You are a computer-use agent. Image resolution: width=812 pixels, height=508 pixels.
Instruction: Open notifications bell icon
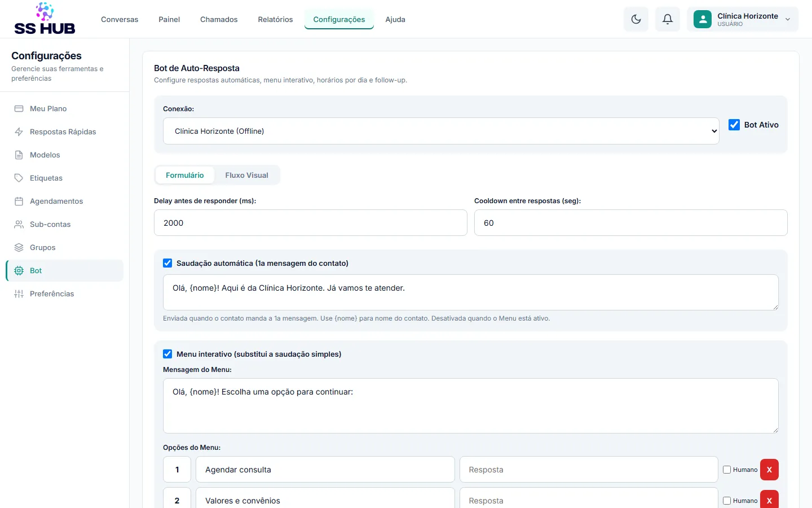(x=668, y=19)
